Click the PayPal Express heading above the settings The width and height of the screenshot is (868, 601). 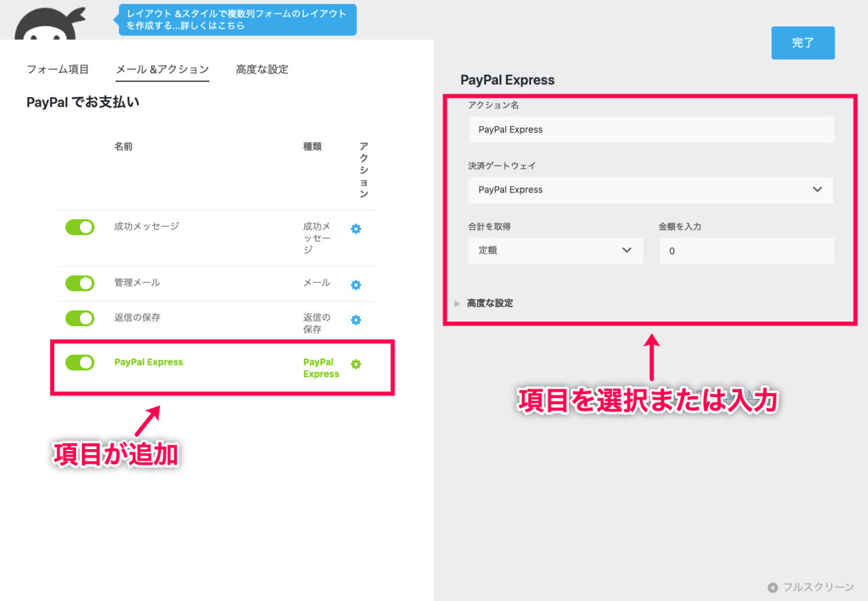(507, 80)
